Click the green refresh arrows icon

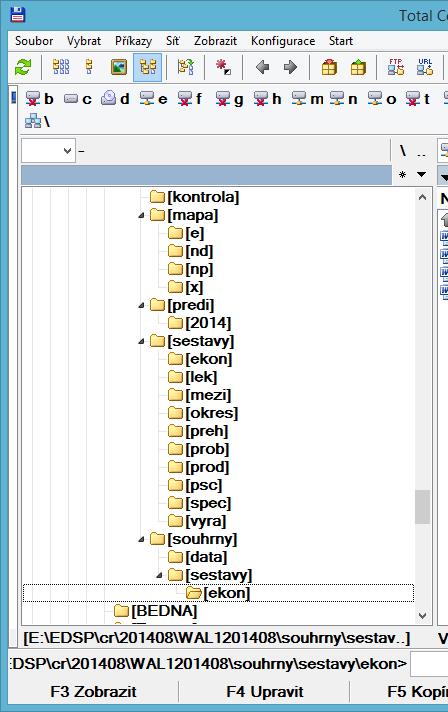point(23,68)
